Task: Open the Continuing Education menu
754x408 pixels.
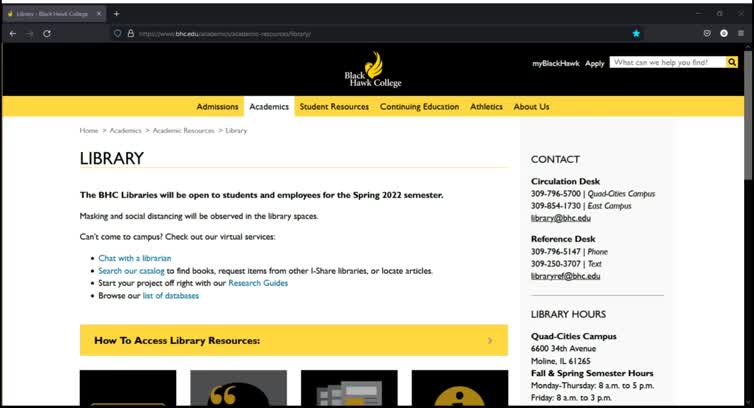Action: pos(419,107)
